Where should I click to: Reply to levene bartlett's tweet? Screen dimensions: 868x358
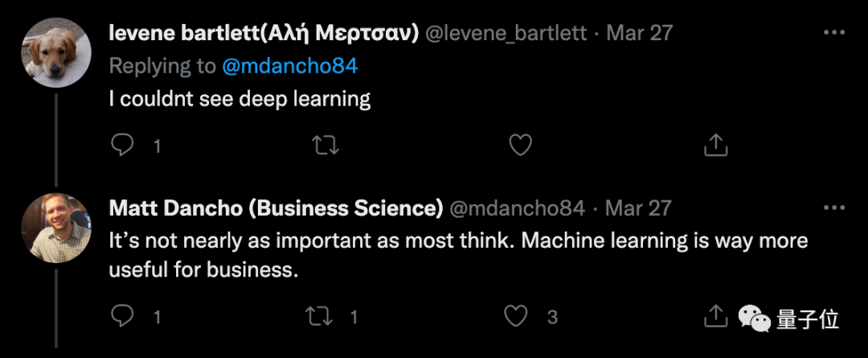click(122, 146)
